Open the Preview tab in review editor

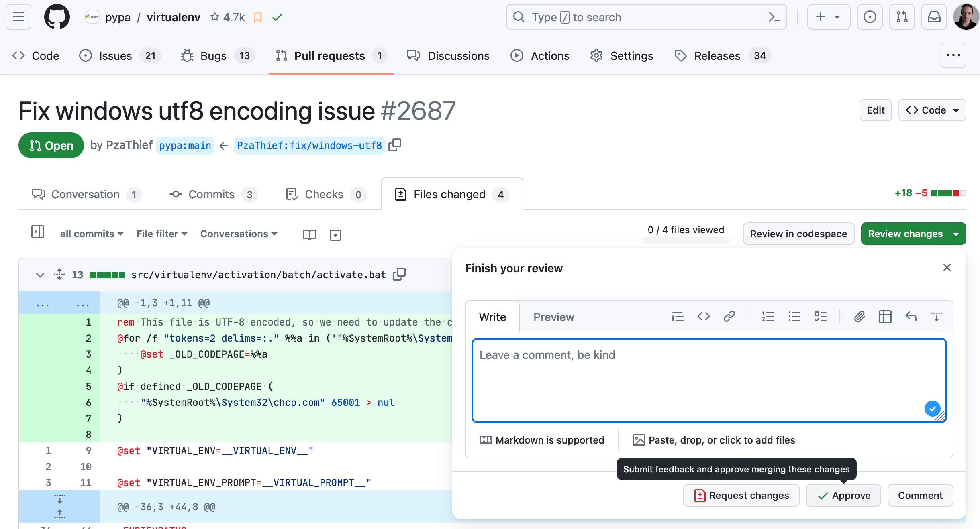pos(553,317)
